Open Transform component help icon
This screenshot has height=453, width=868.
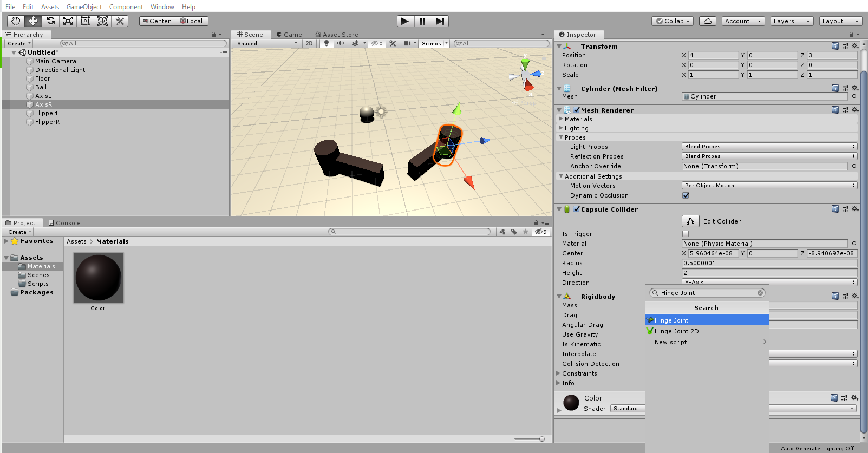point(835,46)
